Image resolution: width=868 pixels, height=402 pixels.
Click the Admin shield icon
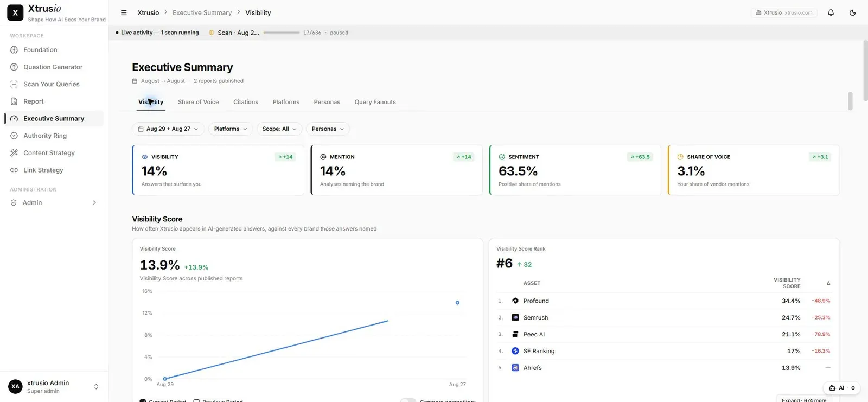[x=14, y=203]
